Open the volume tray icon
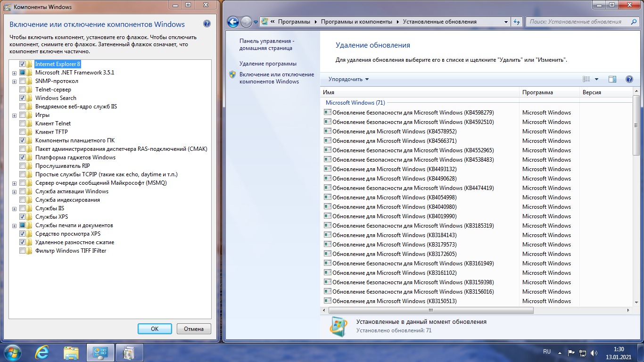 pos(594,353)
